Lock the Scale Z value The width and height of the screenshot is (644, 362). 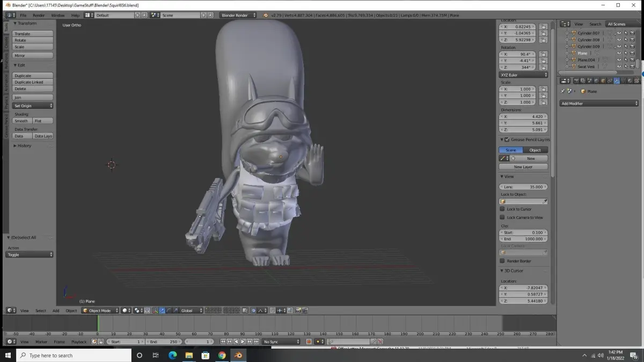[x=543, y=102]
